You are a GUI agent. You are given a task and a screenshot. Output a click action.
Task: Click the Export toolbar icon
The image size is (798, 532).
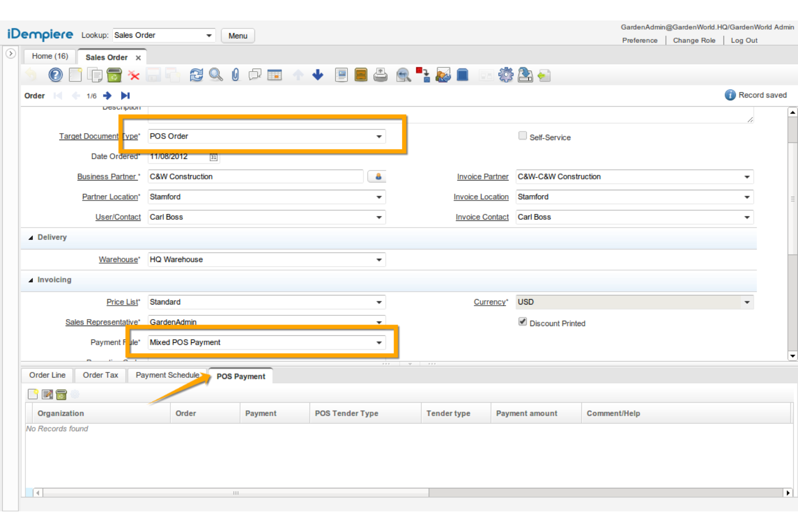point(525,75)
